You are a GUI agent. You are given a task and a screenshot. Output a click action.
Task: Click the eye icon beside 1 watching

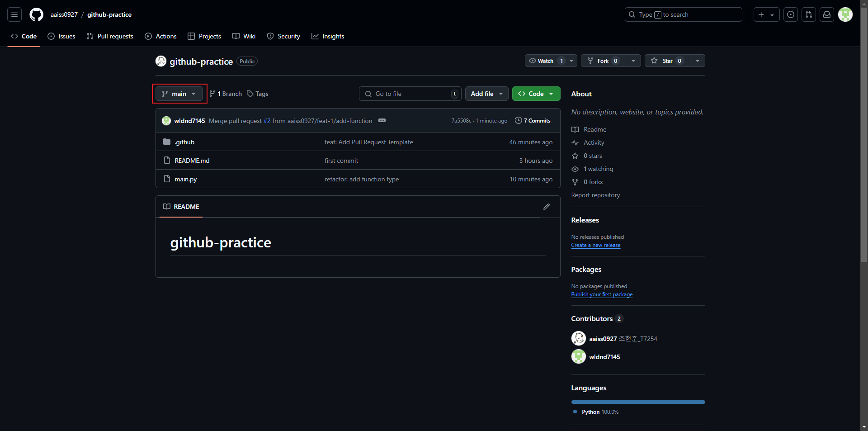pyautogui.click(x=575, y=169)
